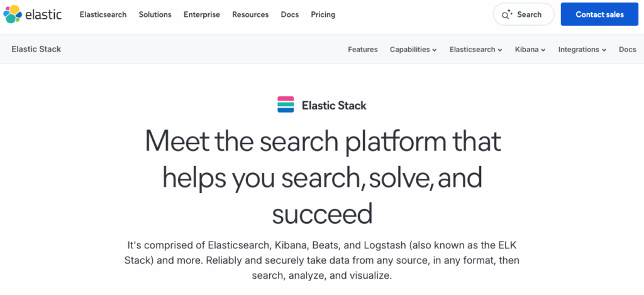The height and width of the screenshot is (295, 644).
Task: Open the Search box with sparkle icon
Action: click(x=523, y=14)
